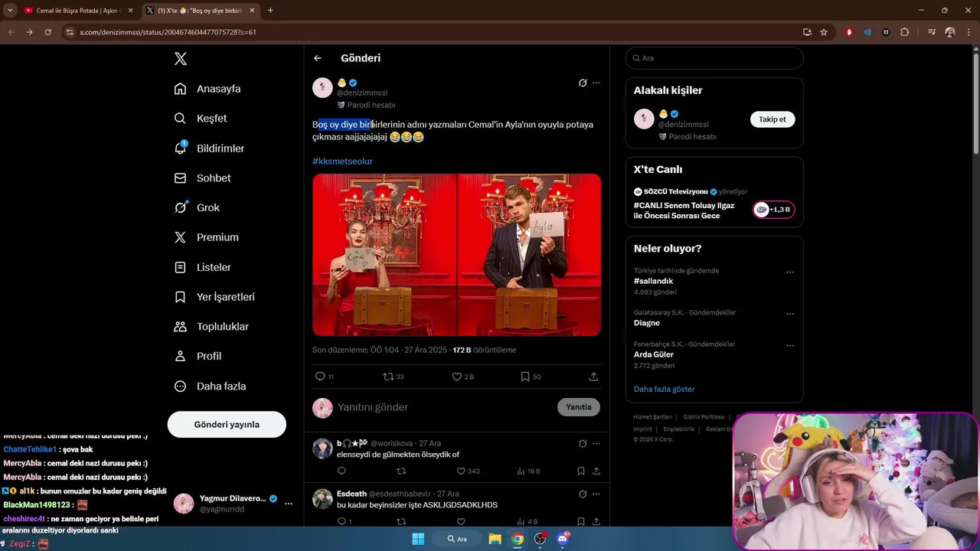980x551 pixels.
Task: Open options for the #sallandık trend
Action: (x=790, y=272)
